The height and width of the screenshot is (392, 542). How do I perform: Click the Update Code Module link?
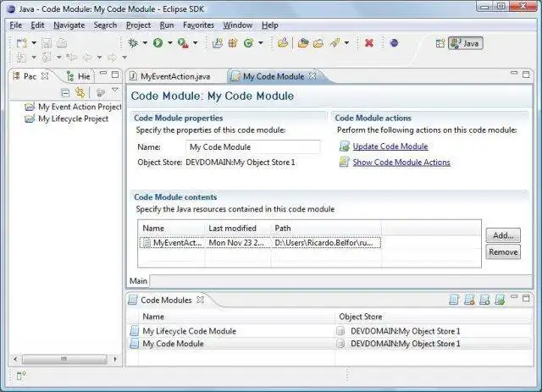[x=390, y=146]
